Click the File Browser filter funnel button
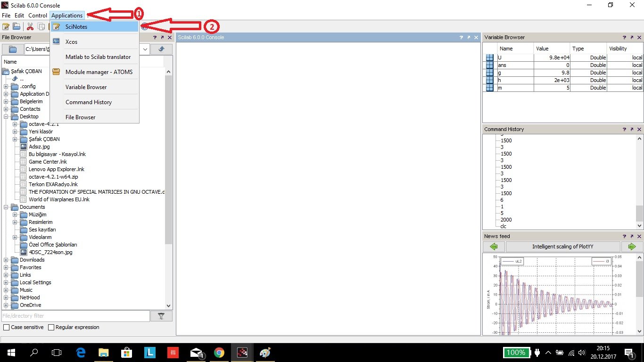This screenshot has width=644, height=362. point(161,316)
